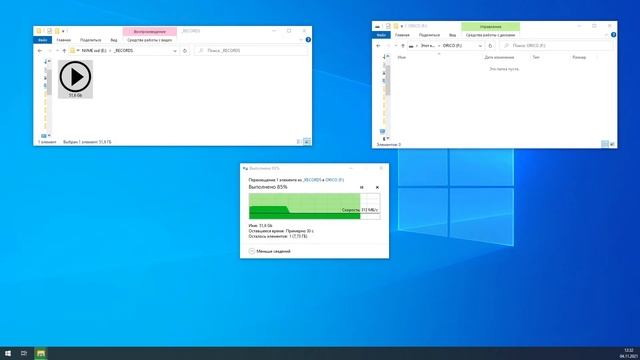The height and width of the screenshot is (360, 640).
Task: Click Properties quick access icon in ORICO title bar
Action: click(388, 26)
